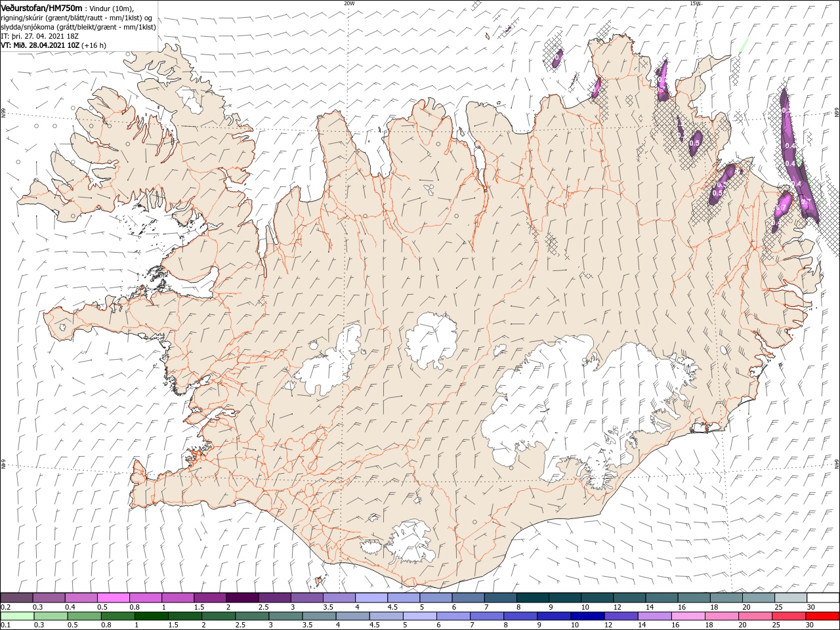Pick the upper legend swatch starting at 8
The width and height of the screenshot is (840, 630).
point(532,598)
